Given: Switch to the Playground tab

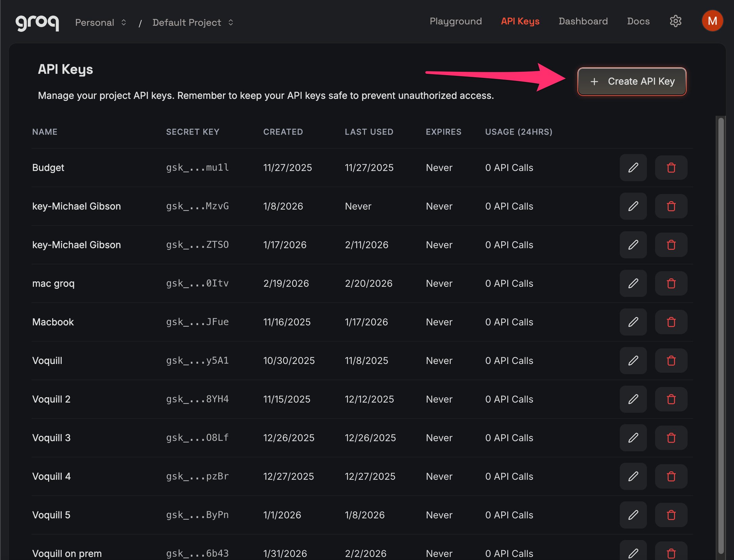Looking at the screenshot, I should click(x=456, y=21).
